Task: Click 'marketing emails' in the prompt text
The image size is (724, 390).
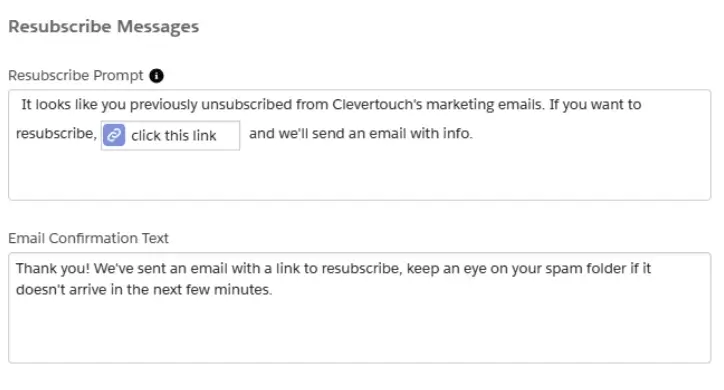Action: tap(483, 104)
